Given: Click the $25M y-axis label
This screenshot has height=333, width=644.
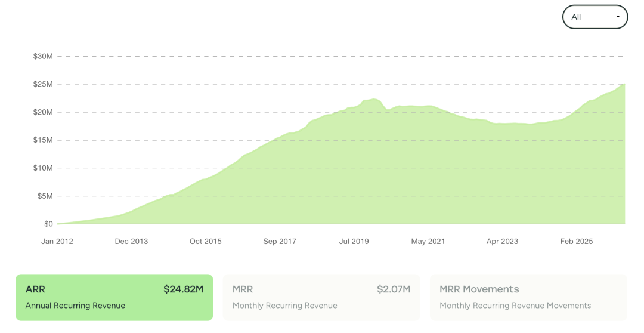Looking at the screenshot, I should [43, 84].
